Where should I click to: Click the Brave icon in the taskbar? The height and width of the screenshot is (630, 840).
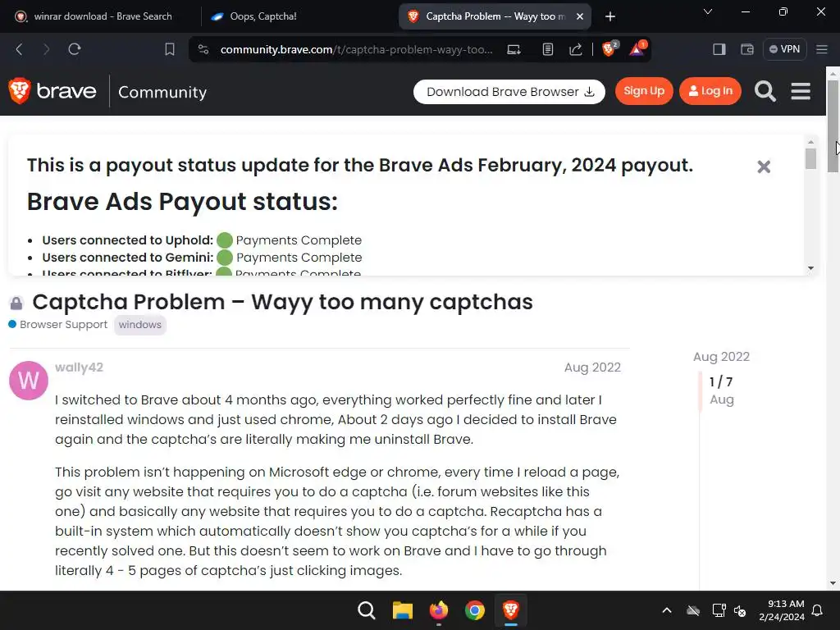point(510,610)
